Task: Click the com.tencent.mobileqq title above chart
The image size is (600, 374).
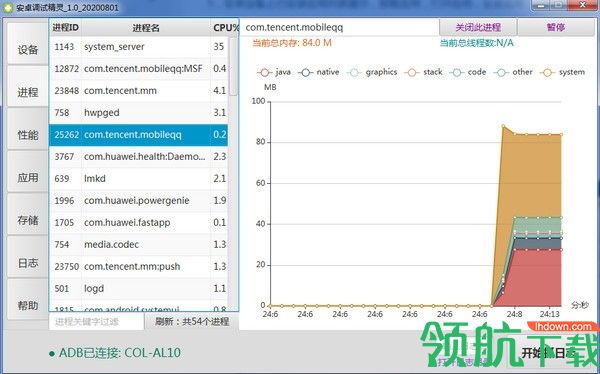Action: point(294,28)
